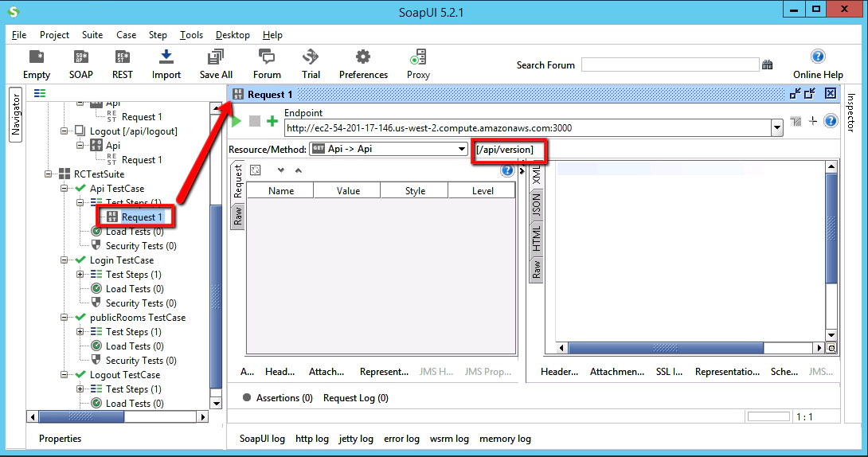868x457 pixels.
Task: Open the SoapUI log tab
Action: 262,439
